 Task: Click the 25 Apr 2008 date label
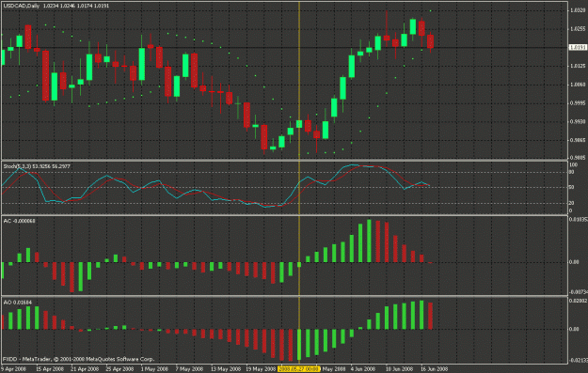click(119, 369)
